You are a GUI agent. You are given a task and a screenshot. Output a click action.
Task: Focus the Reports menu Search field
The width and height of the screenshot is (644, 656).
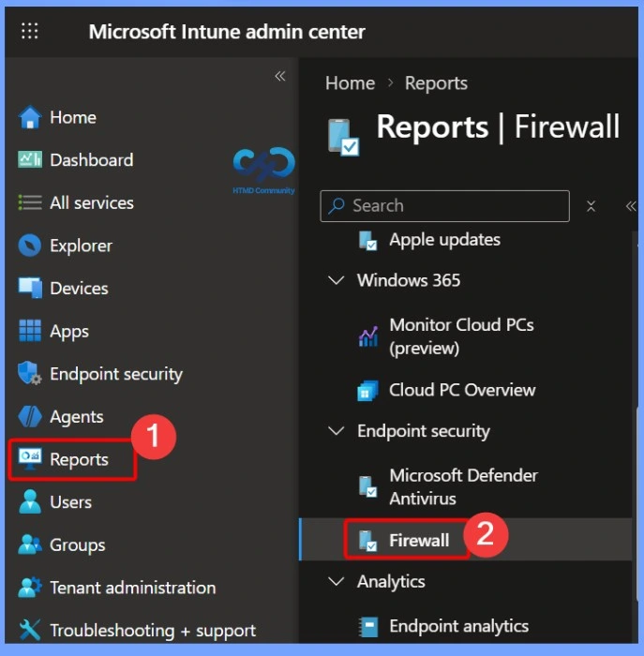pos(445,206)
